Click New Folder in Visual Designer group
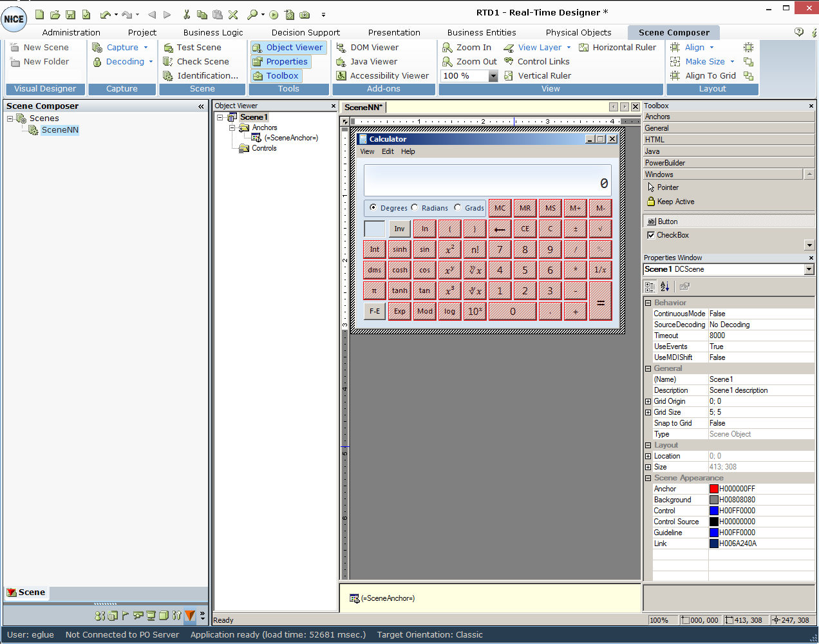Screen dimensions: 819x644 tap(40, 61)
